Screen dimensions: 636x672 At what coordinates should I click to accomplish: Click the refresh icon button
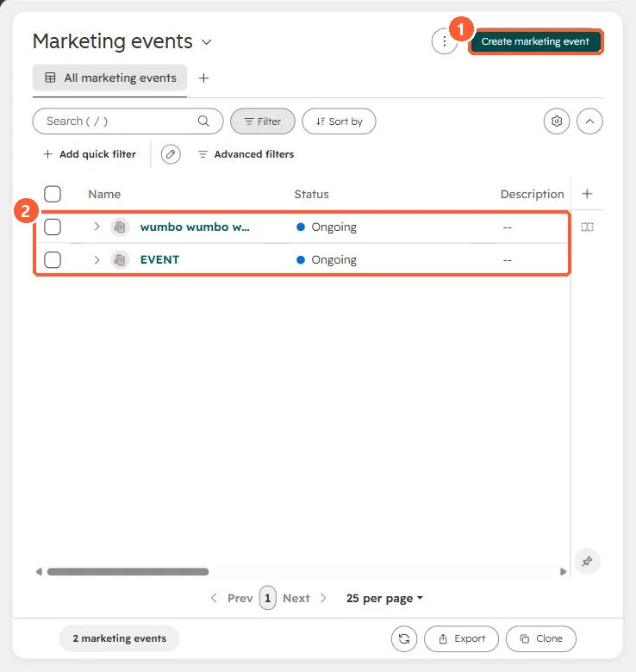pyautogui.click(x=403, y=638)
